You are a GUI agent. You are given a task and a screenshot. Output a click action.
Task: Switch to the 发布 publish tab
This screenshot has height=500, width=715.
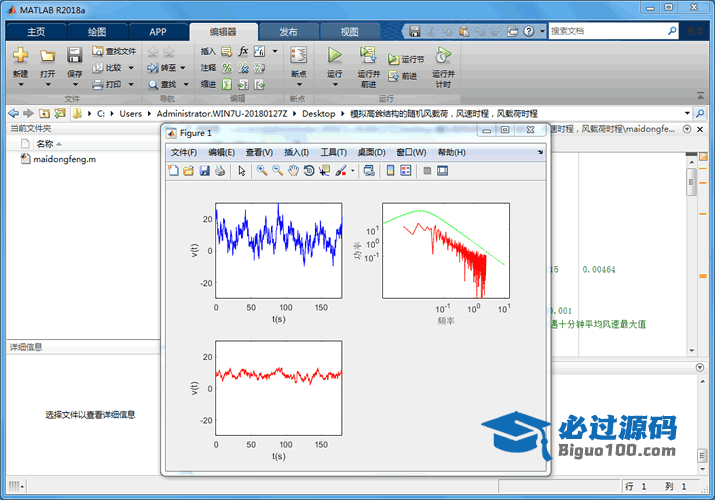(x=288, y=32)
